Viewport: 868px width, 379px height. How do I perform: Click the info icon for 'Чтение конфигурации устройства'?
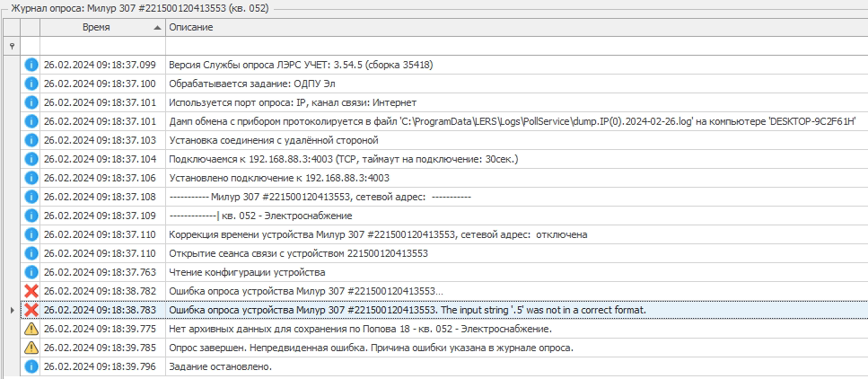[31, 272]
